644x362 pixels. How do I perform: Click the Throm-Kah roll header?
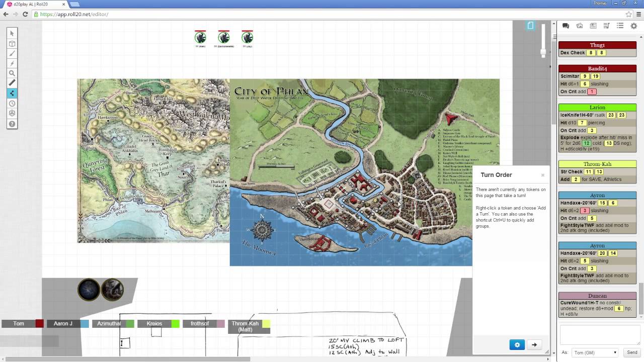(597, 164)
